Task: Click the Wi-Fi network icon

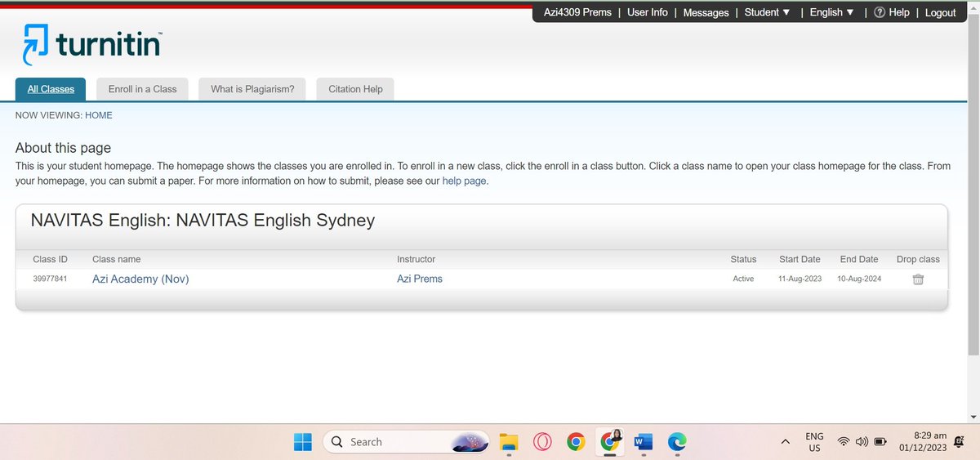Action: pyautogui.click(x=843, y=442)
